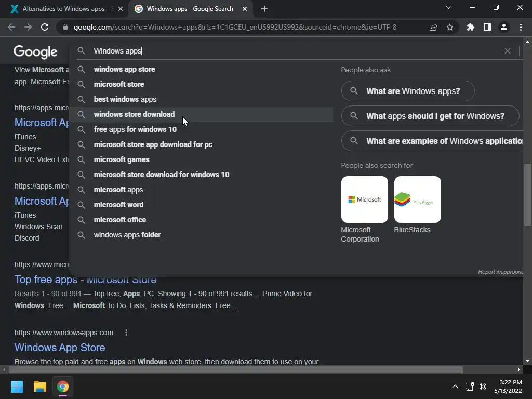Open the 'Windows Scan' sitelink
Screen dimensions: 532x399
coord(38,227)
